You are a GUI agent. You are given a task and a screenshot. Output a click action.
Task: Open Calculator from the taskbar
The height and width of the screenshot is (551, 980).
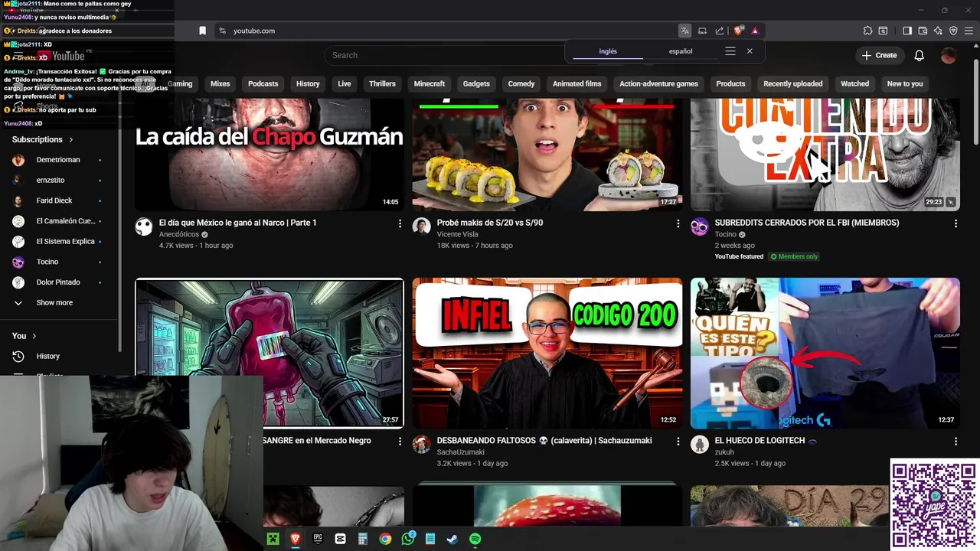[363, 539]
